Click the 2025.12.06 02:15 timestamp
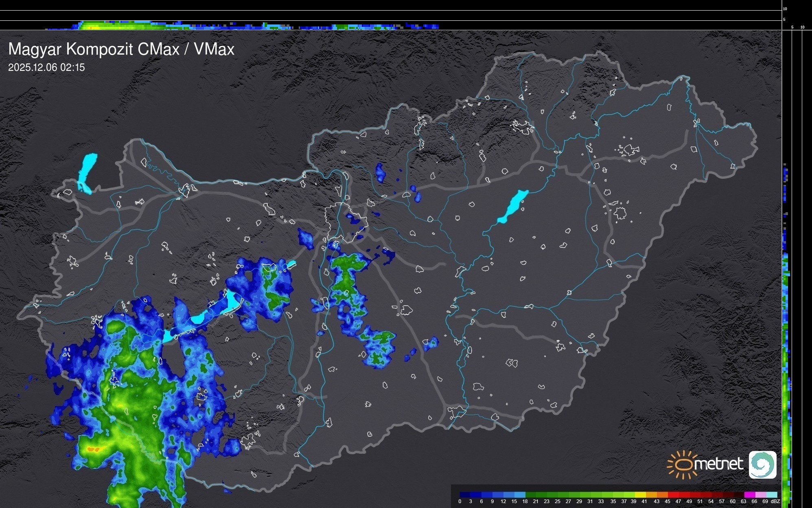 [x=46, y=68]
